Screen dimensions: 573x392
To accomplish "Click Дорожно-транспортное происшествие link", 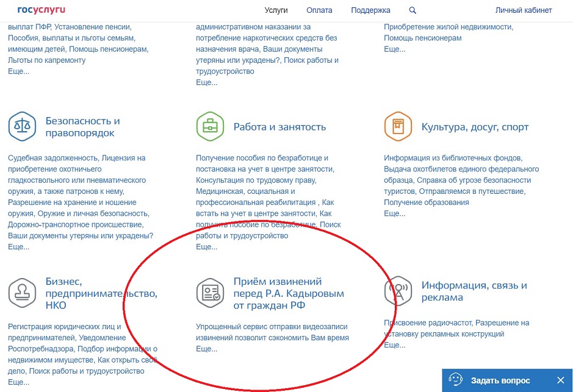I will tap(76, 224).
